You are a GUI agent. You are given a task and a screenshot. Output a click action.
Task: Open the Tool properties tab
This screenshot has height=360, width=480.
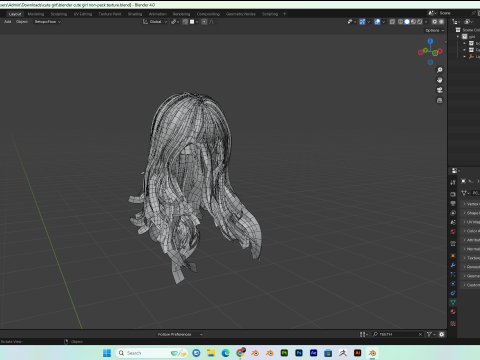(453, 182)
